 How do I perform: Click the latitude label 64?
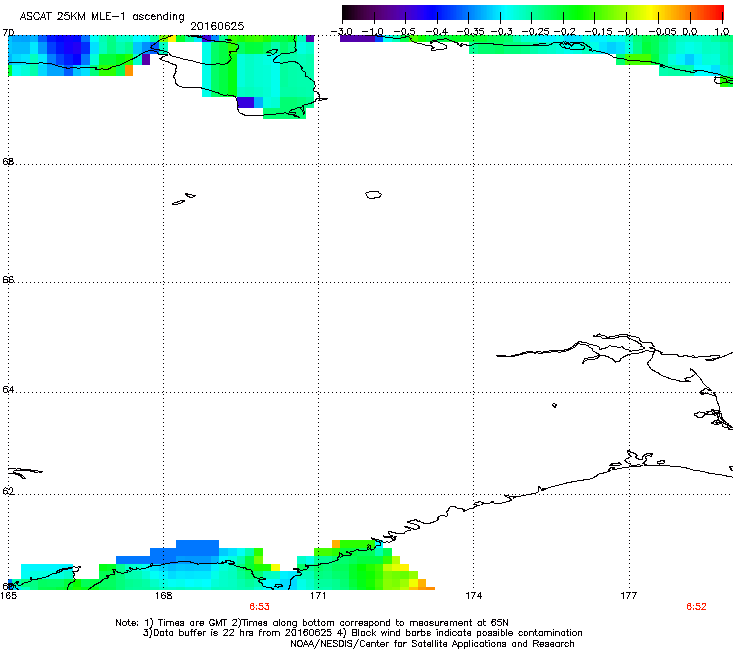point(8,390)
